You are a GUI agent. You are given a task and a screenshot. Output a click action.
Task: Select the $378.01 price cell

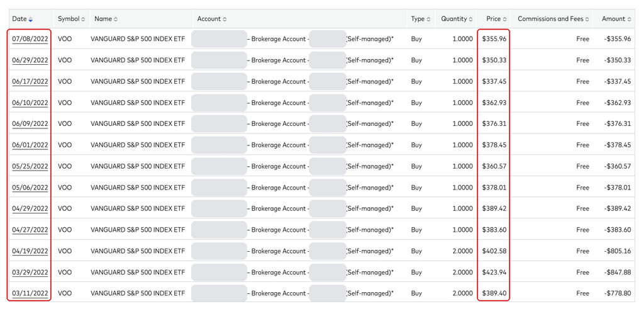pos(494,188)
